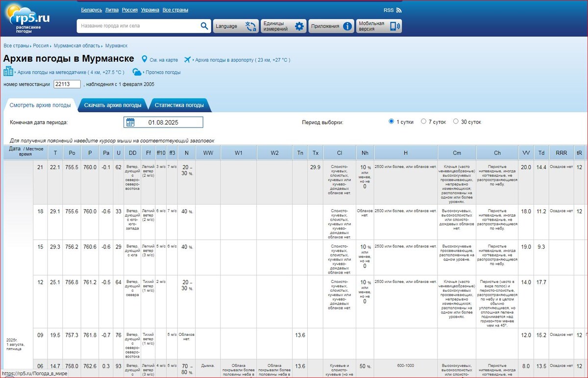The height and width of the screenshot is (378, 588).
Task: Go to Россия breadcrumb
Action: [x=41, y=46]
